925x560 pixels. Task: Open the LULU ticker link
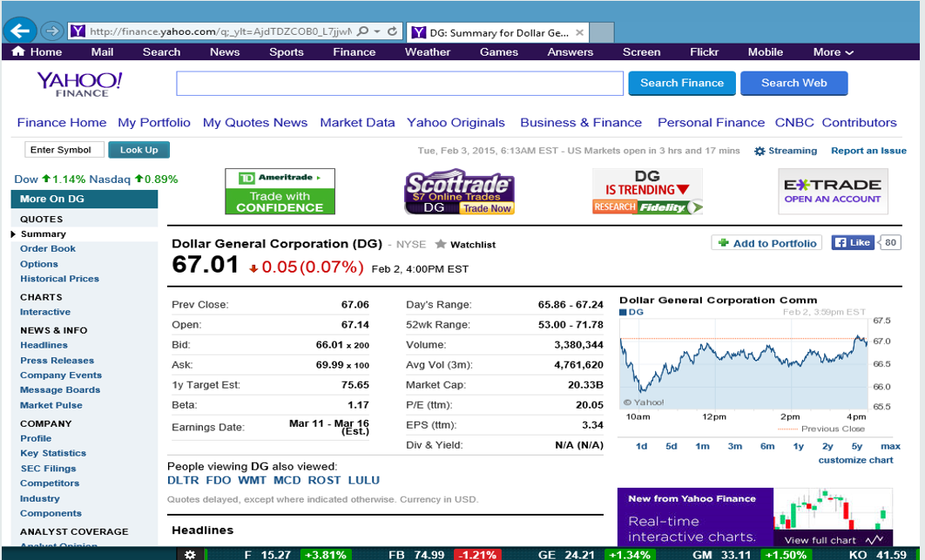[x=363, y=481]
